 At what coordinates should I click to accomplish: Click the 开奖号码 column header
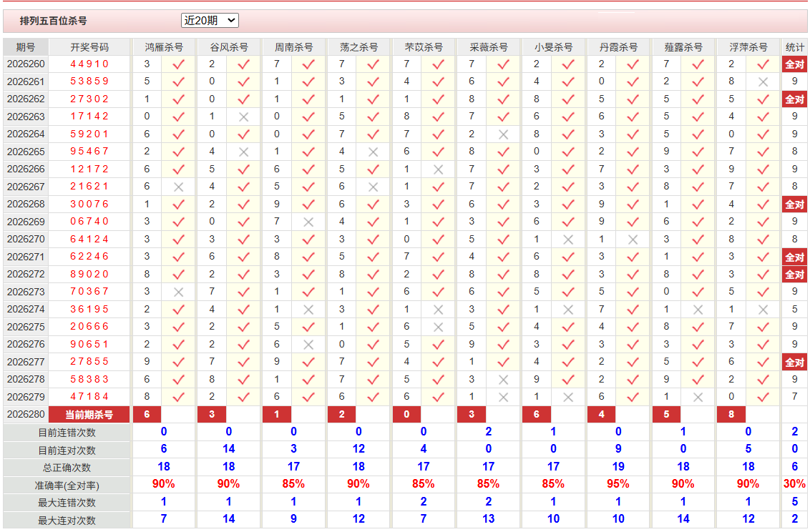point(89,47)
